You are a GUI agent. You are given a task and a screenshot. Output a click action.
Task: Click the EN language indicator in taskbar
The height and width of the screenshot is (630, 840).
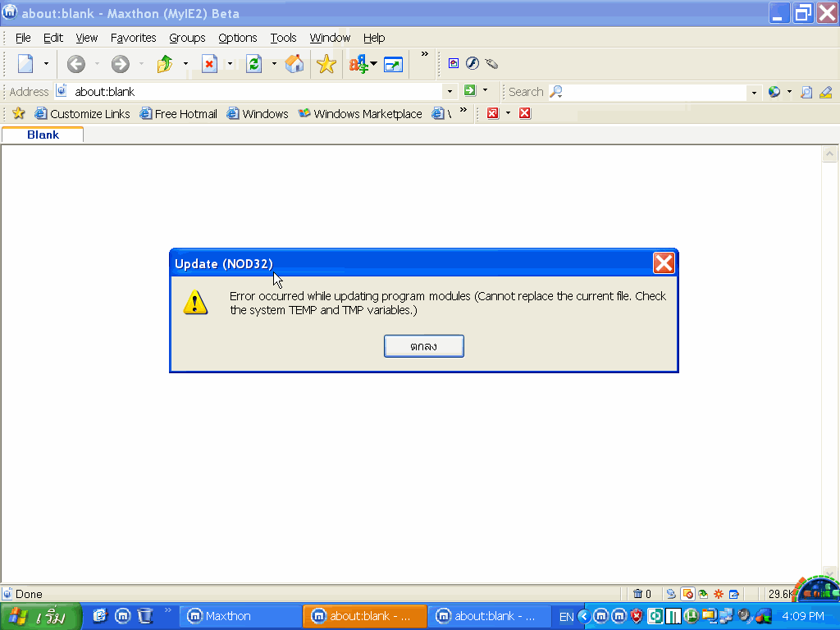(566, 617)
